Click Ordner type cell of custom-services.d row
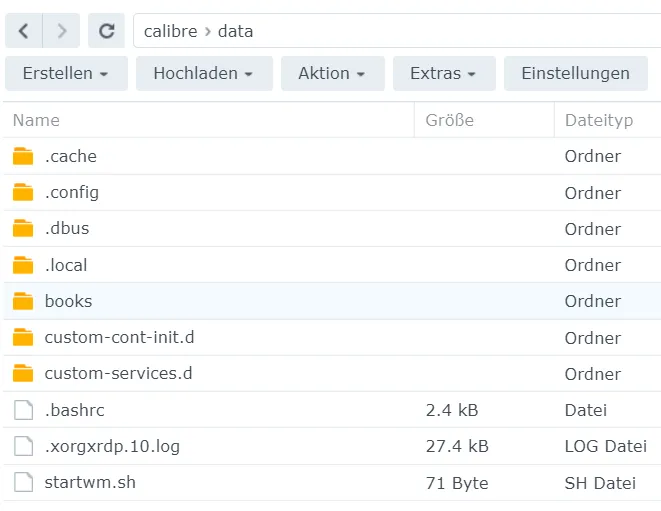661x511 pixels. coord(593,374)
